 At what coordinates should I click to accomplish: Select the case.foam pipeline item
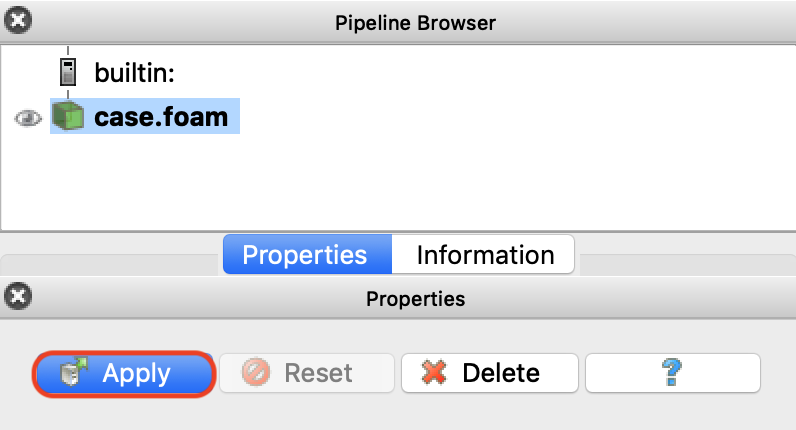pyautogui.click(x=161, y=118)
